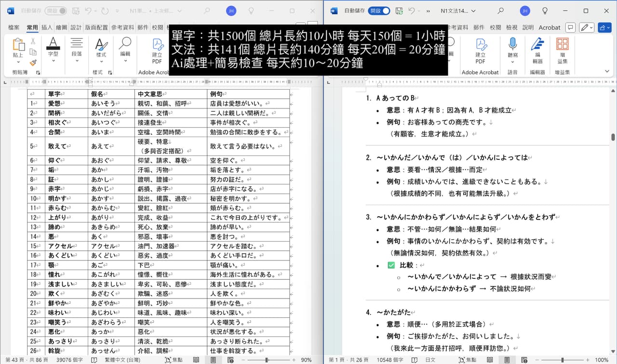This screenshot has width=617, height=364.
Task: Open 樣式 Styles gallery in left window
Action: click(x=101, y=50)
